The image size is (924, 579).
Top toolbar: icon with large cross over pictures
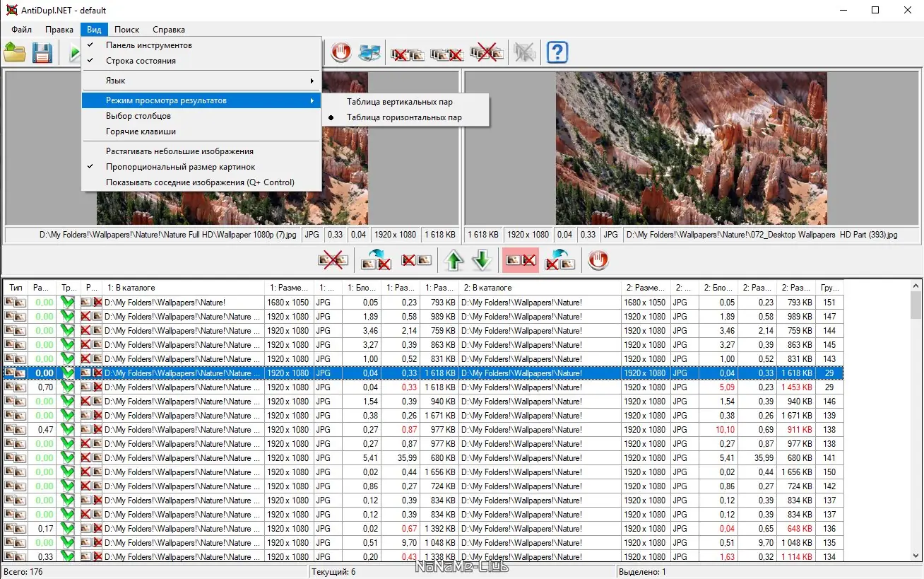[x=486, y=53]
